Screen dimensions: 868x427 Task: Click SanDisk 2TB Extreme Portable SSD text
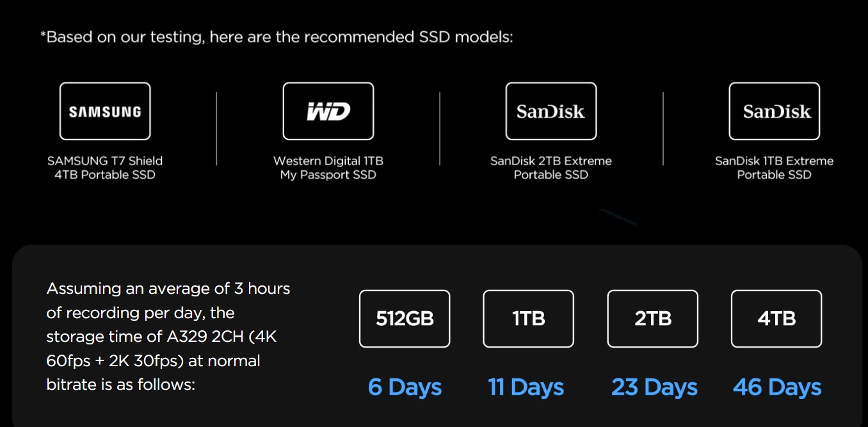[551, 168]
